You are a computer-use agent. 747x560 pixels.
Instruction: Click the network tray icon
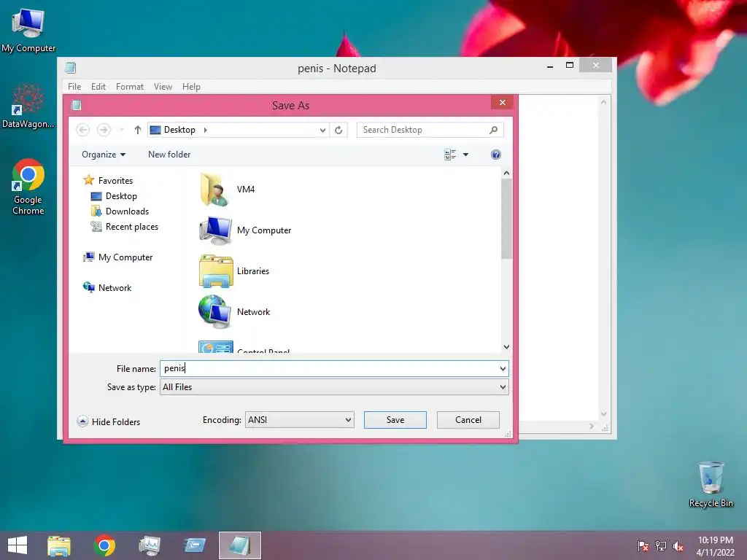click(x=661, y=546)
